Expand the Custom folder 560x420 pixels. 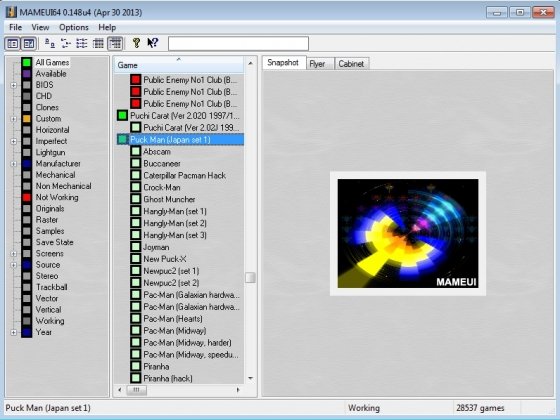(x=14, y=119)
